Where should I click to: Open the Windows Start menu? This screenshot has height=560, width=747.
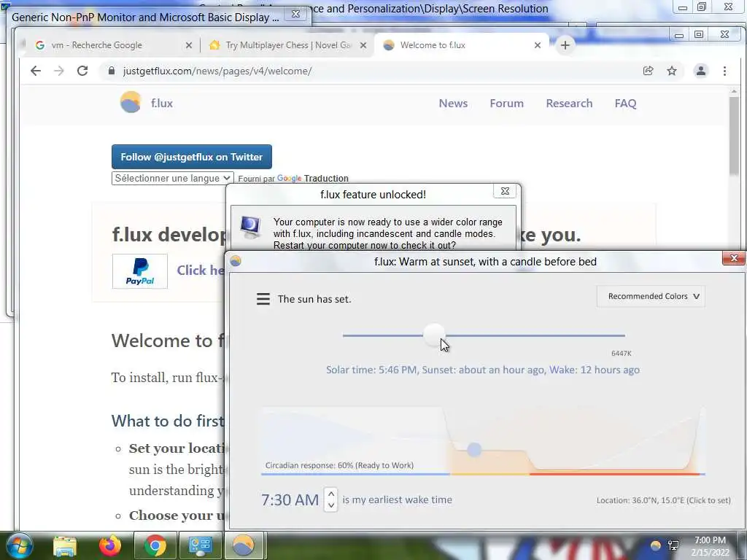click(x=19, y=545)
